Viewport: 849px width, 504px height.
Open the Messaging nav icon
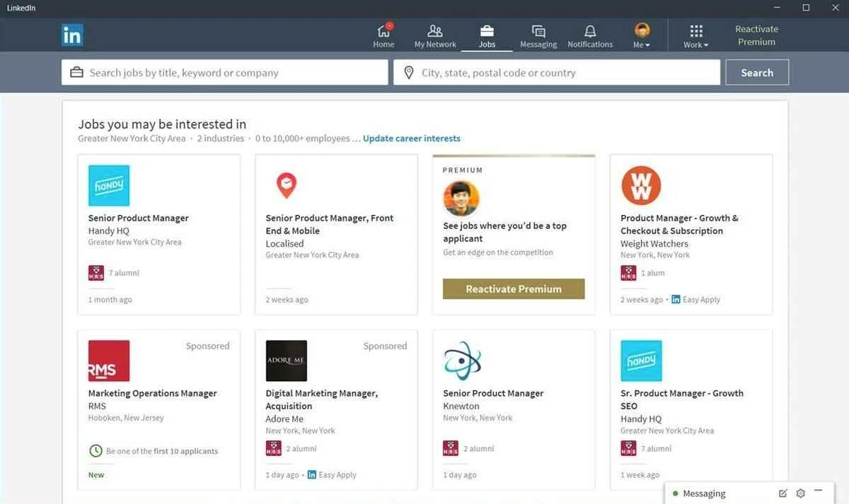coord(538,31)
